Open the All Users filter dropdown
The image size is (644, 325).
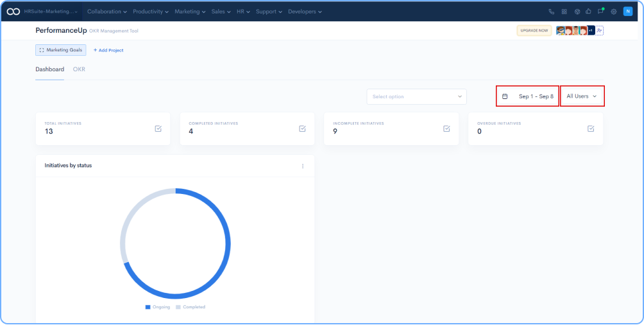[582, 96]
